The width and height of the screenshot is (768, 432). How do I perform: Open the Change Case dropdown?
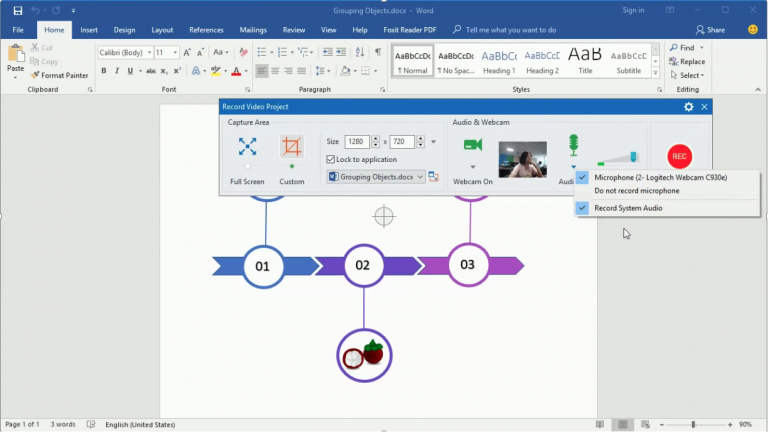click(x=221, y=52)
